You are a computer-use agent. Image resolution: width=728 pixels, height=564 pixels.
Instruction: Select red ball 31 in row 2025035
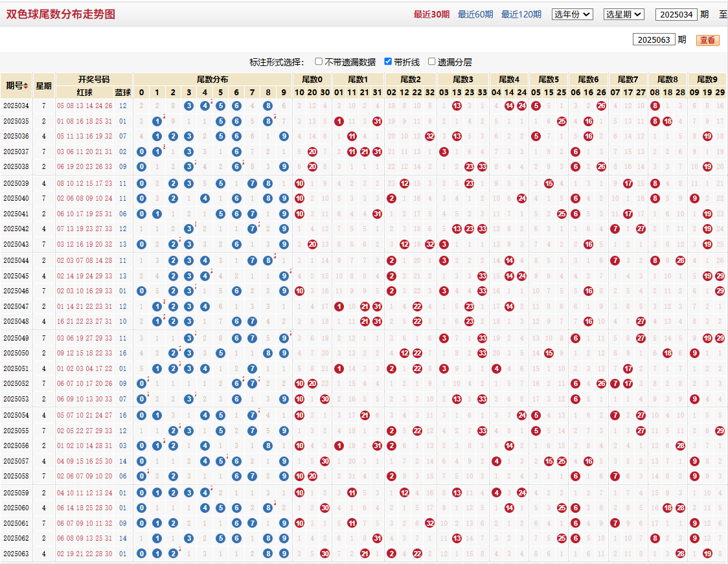(377, 122)
